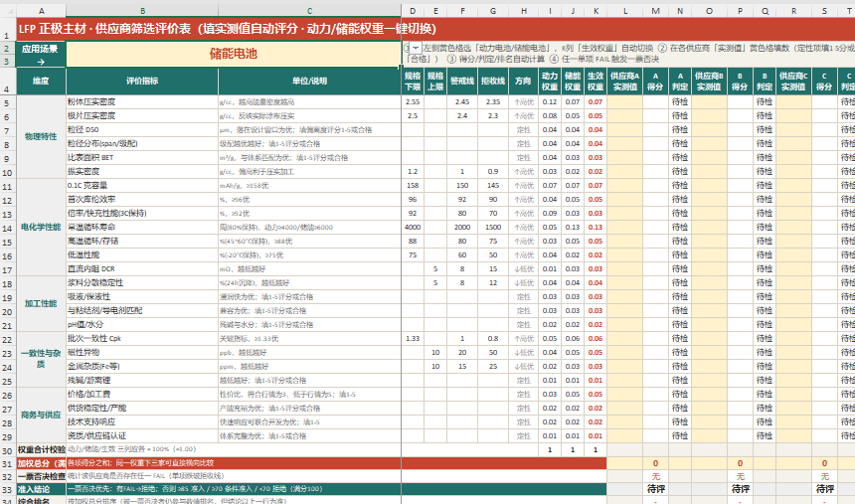Select the 物理特性 dimension cell
Viewport: 855px width, 504px height.
click(x=41, y=137)
